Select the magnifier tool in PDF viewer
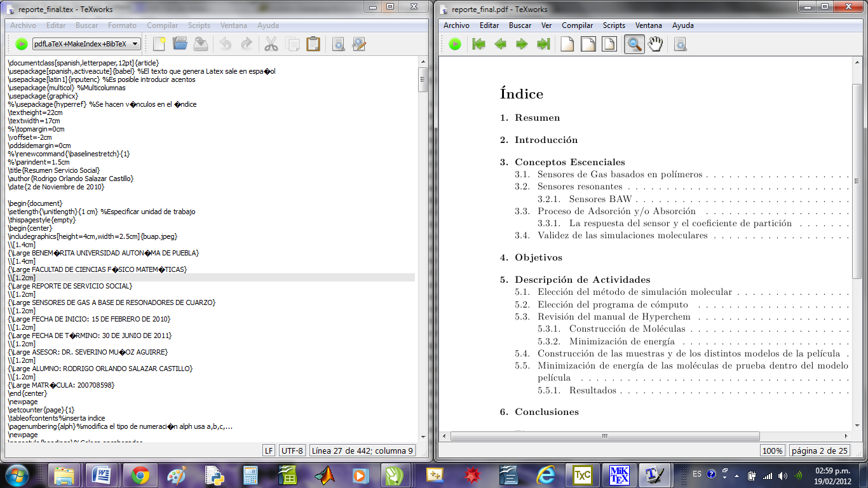 pos(634,44)
